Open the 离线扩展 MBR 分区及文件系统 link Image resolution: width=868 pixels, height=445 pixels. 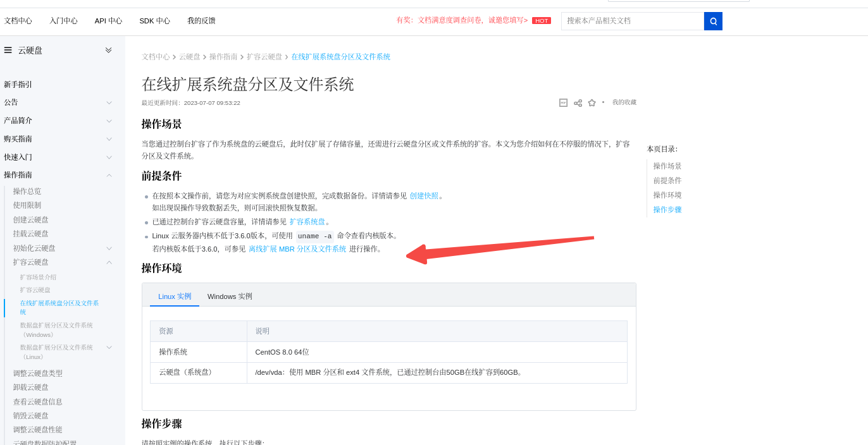pos(297,249)
